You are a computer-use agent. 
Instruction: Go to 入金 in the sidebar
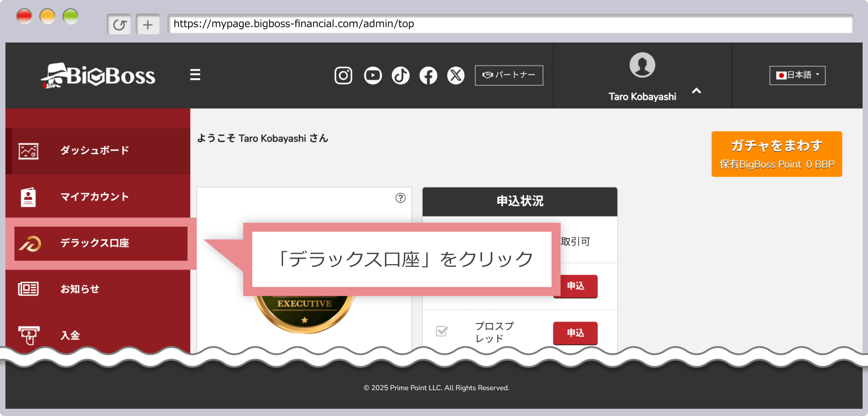70,335
